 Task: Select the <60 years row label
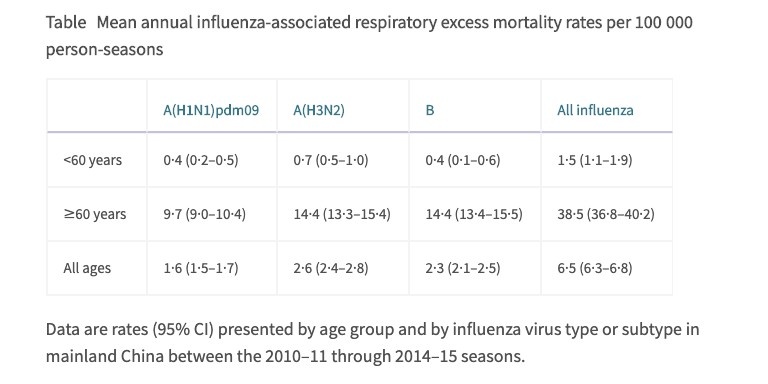coord(93,160)
